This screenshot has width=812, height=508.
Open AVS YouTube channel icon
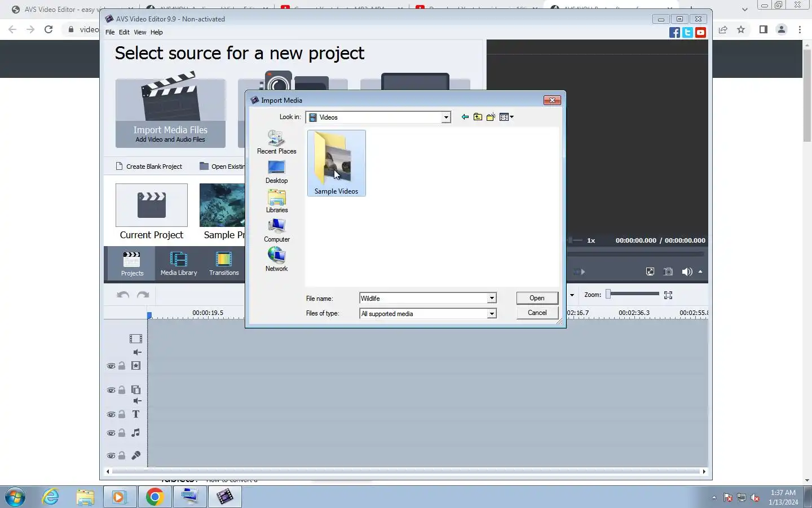[700, 33]
